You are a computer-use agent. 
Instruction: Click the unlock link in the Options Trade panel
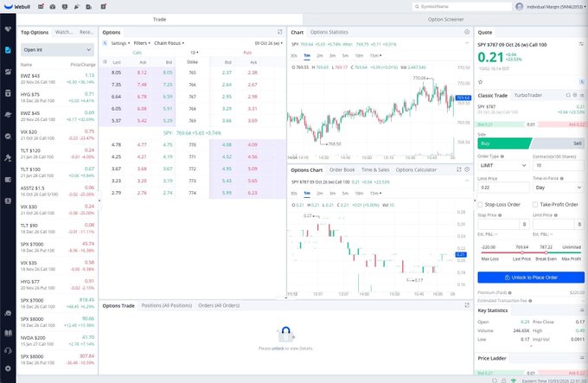[x=278, y=348]
